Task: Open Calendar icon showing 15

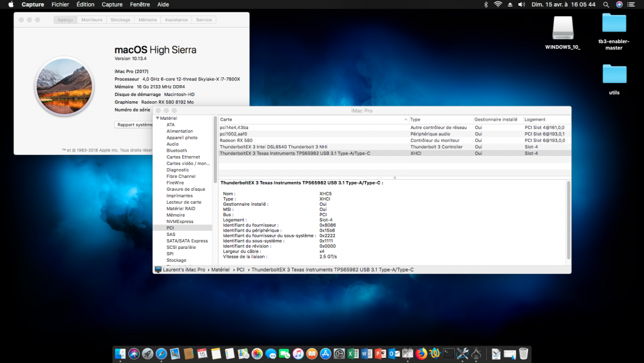Action: (x=202, y=353)
